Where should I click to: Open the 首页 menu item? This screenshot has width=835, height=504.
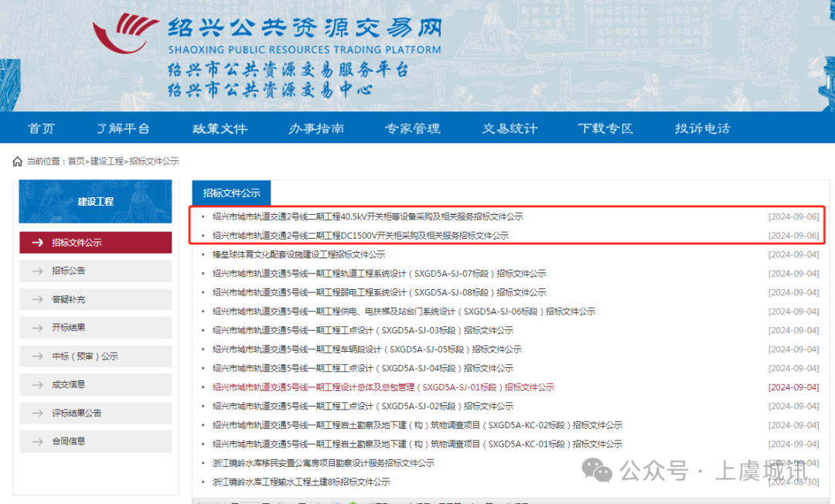tap(41, 128)
